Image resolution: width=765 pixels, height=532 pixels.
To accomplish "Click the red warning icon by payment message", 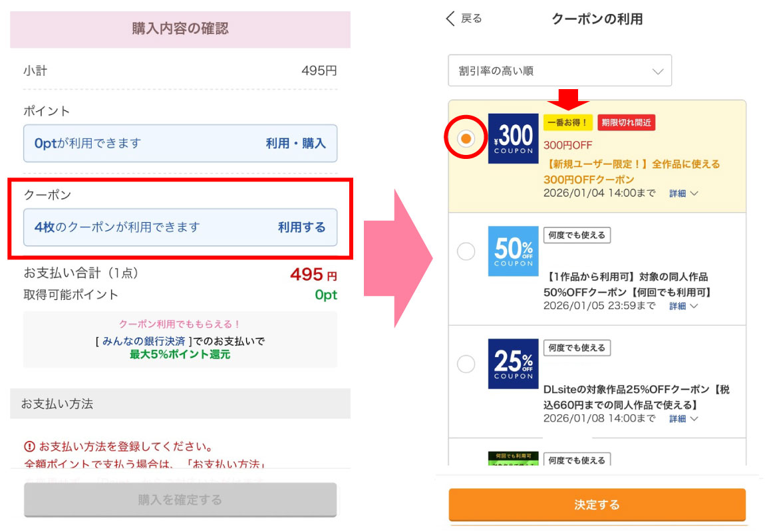I will (x=29, y=446).
